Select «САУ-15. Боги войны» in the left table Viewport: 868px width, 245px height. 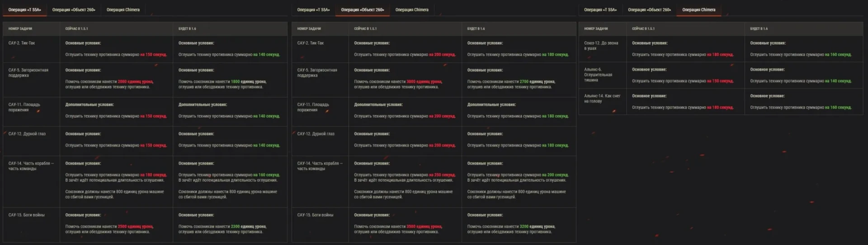26,215
